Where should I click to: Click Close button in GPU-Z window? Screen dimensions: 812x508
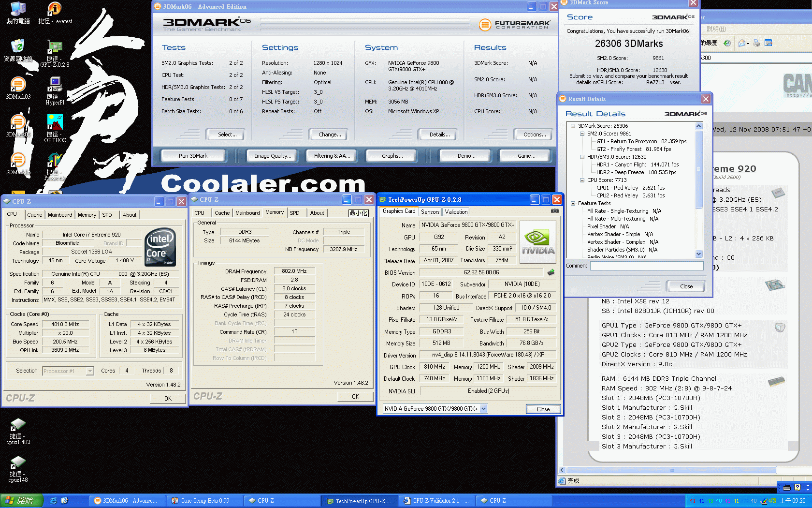[x=543, y=409]
